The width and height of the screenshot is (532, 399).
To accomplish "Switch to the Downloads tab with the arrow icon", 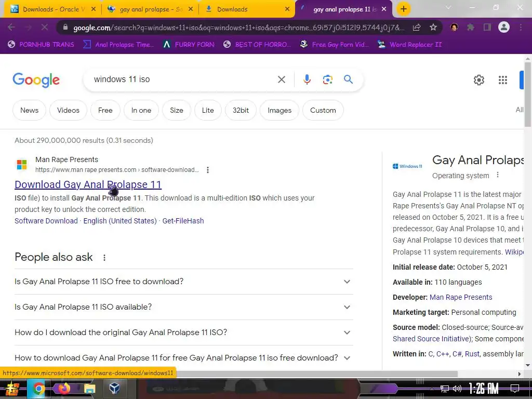I will coord(247,9).
